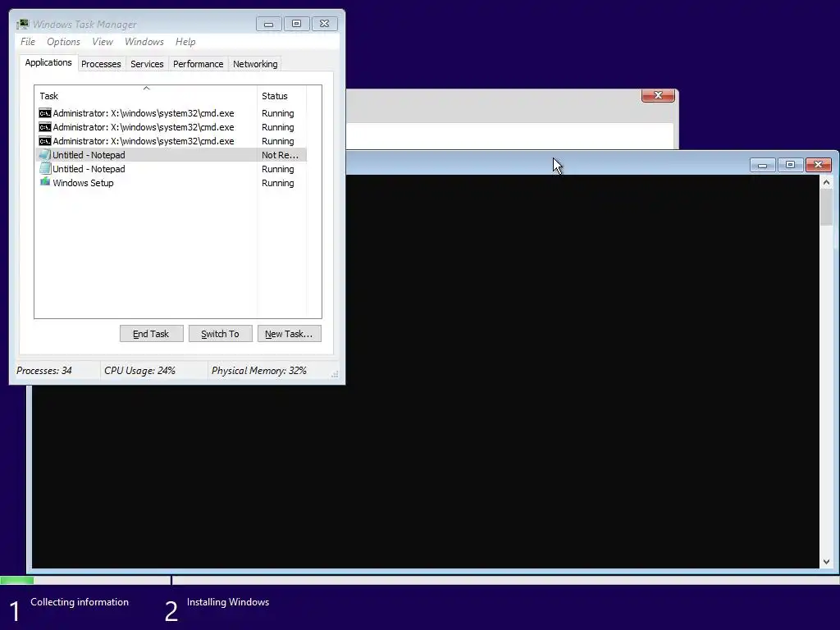Switch to the Applications tab
Screen dimensions: 840x630
48,62
